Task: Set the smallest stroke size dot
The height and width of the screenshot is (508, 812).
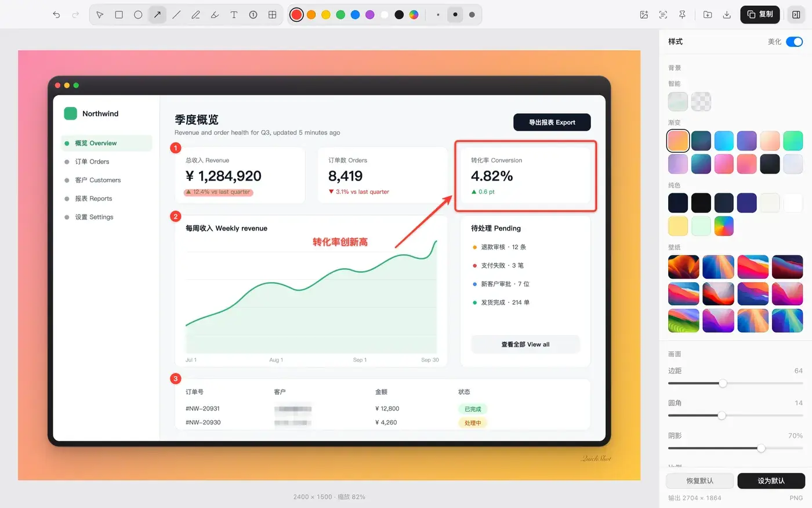Action: [438, 15]
